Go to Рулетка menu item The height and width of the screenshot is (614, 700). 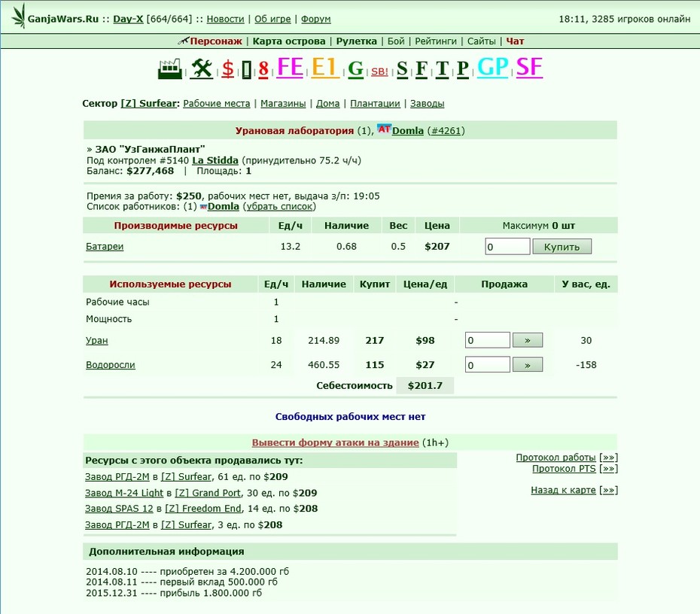point(356,41)
